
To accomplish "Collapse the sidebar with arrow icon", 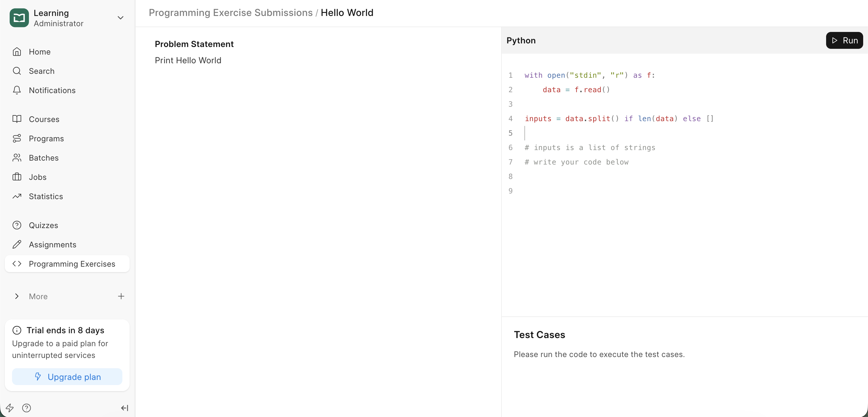I will [124, 408].
